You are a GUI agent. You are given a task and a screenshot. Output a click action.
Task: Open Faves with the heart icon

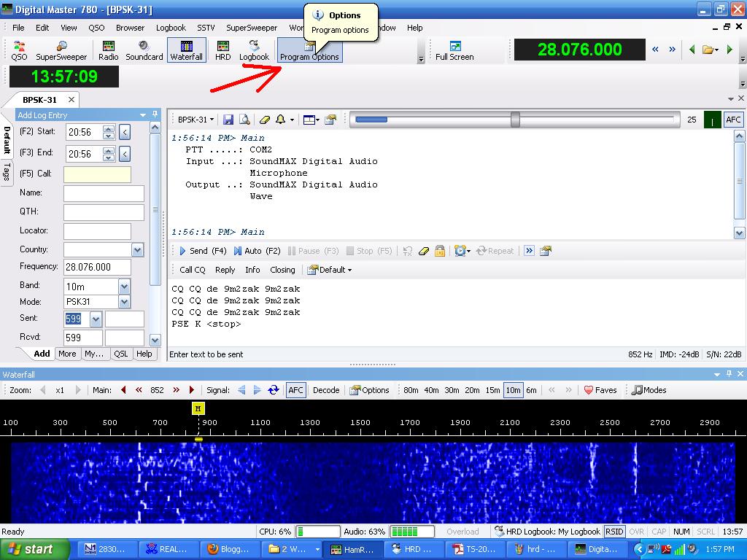tap(600, 389)
